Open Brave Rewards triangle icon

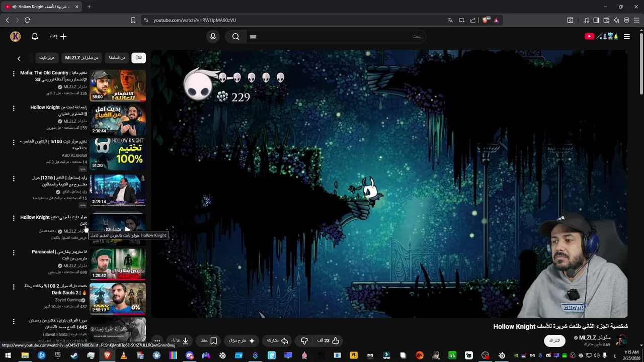496,20
